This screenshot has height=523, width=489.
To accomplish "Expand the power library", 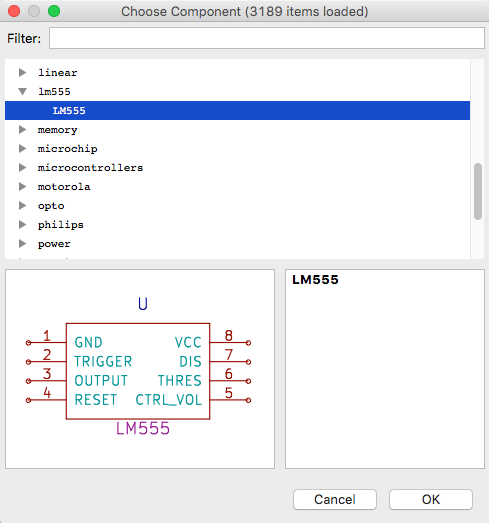I will click(x=22, y=243).
